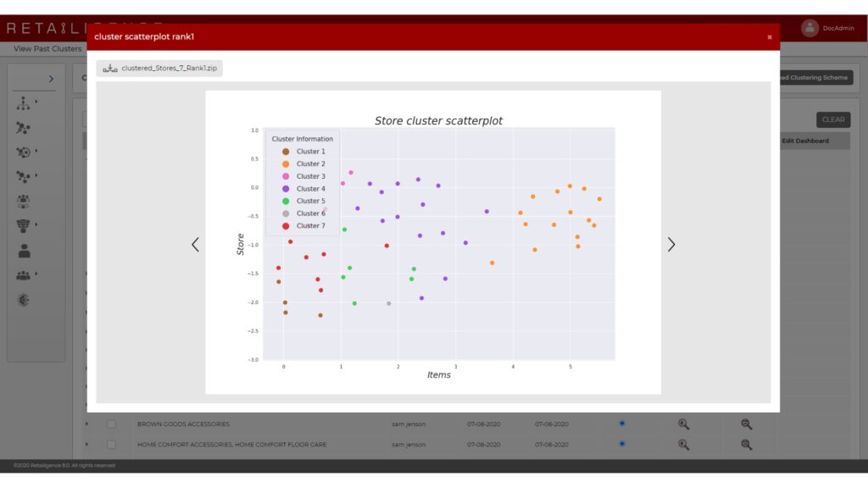
Task: Close the cluster scatterplot rank1 dialog
Action: coord(769,37)
